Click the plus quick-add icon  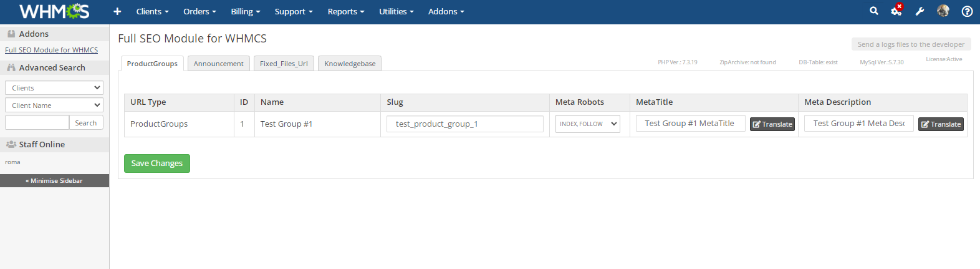[117, 11]
